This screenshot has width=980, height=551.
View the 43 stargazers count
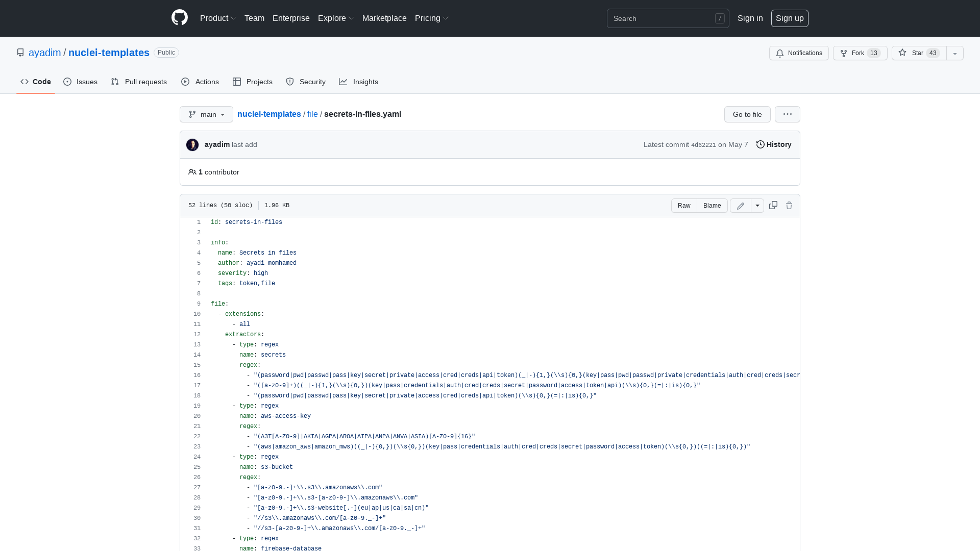(x=933, y=53)
